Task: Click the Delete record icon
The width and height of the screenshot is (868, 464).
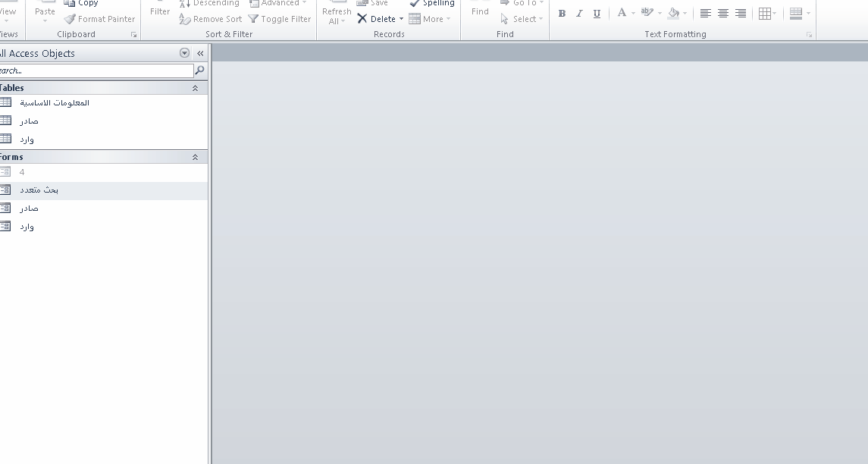Action: pyautogui.click(x=362, y=19)
